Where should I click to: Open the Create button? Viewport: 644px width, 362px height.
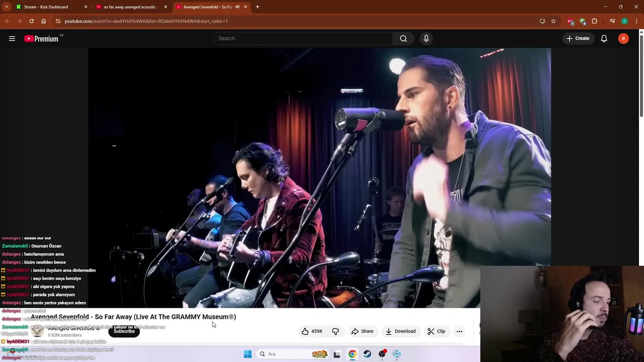point(578,38)
